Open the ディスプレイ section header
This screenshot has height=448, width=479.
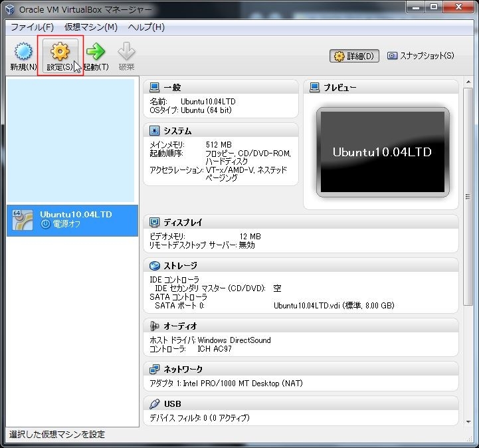[183, 223]
